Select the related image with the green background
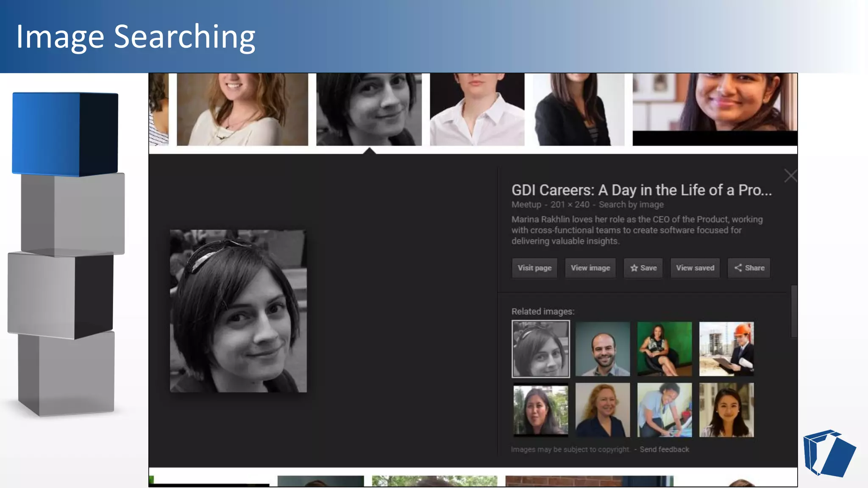 pyautogui.click(x=665, y=349)
